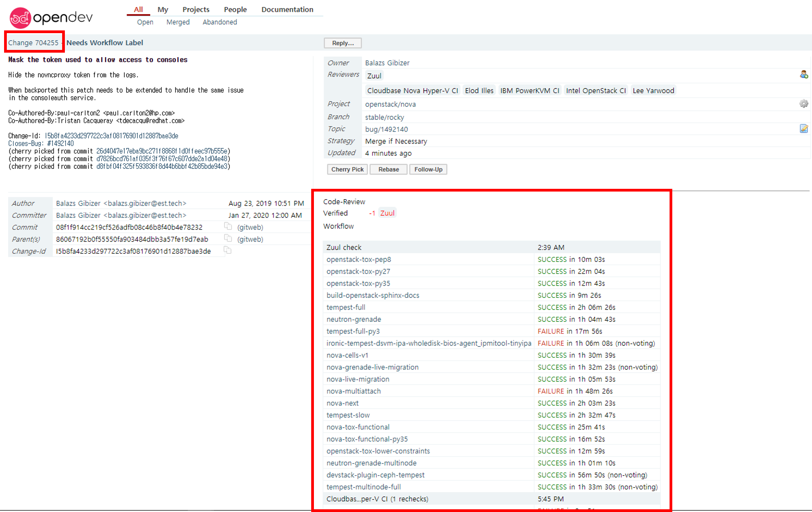The width and height of the screenshot is (812, 512).
Task: Show Abandoned changes
Action: (220, 22)
